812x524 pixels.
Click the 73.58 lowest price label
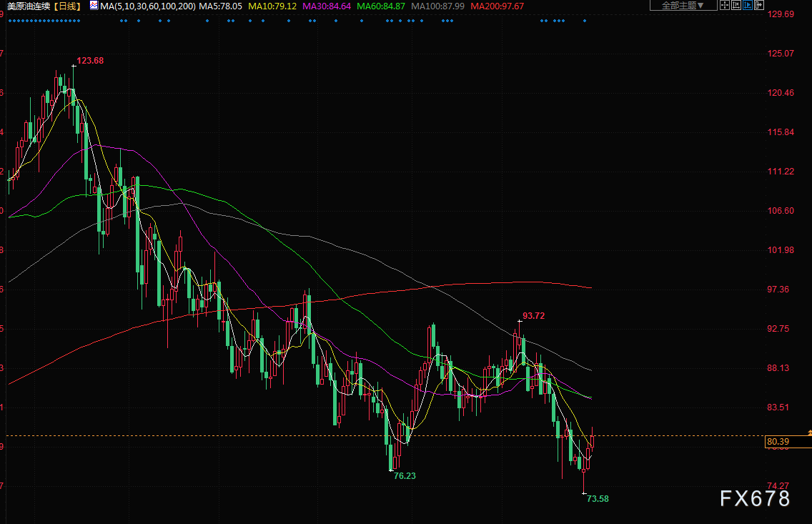[x=598, y=499]
